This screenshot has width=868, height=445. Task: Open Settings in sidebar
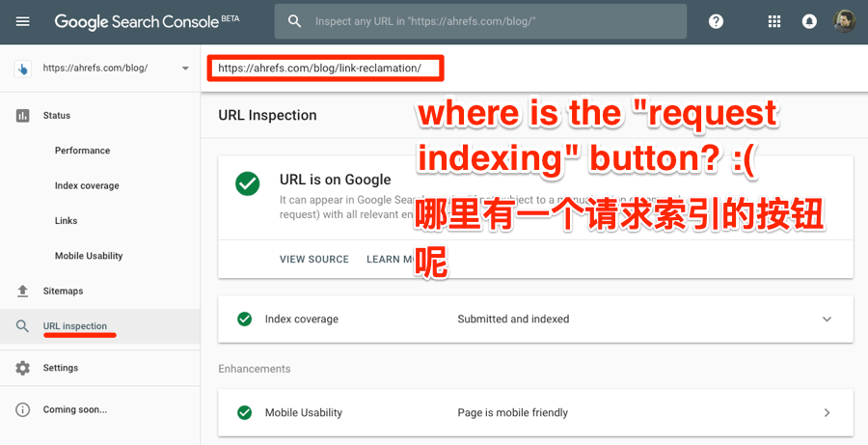coord(61,368)
